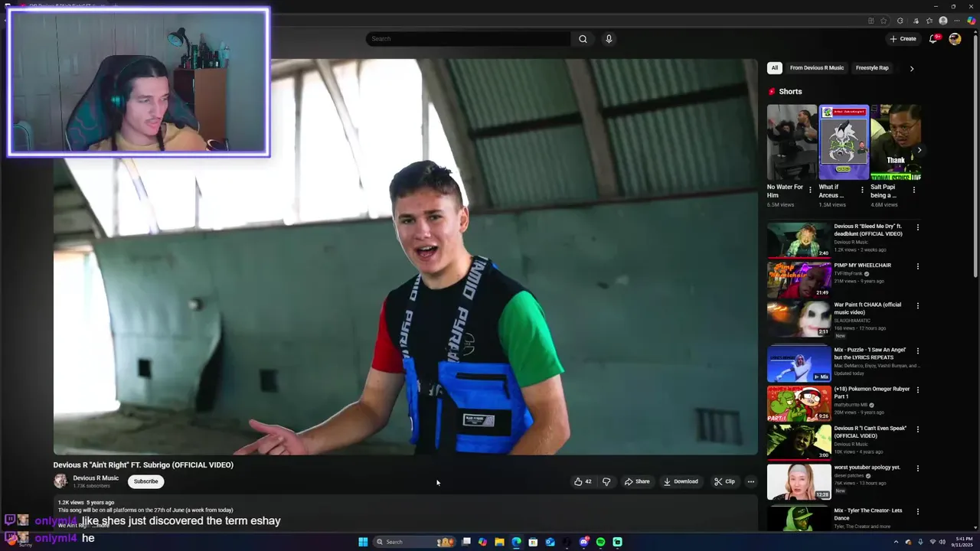Open browser extensions puzzle icon
The width and height of the screenshot is (980, 551).
click(x=900, y=21)
